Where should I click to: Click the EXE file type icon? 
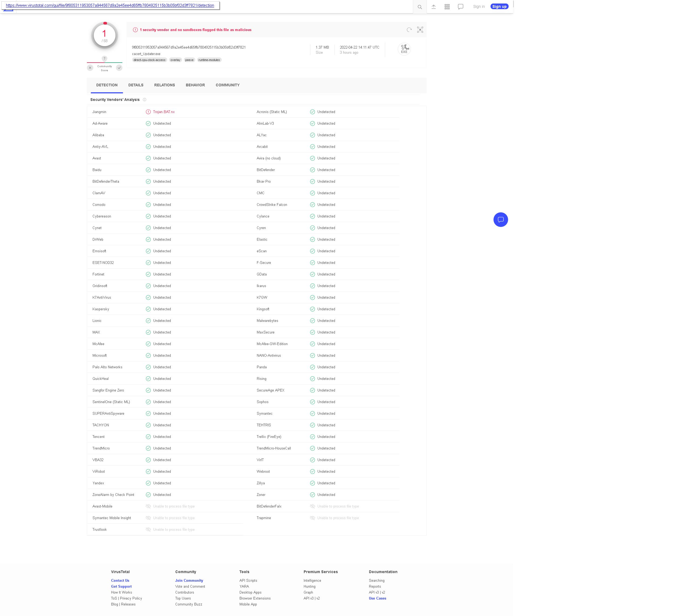[404, 49]
